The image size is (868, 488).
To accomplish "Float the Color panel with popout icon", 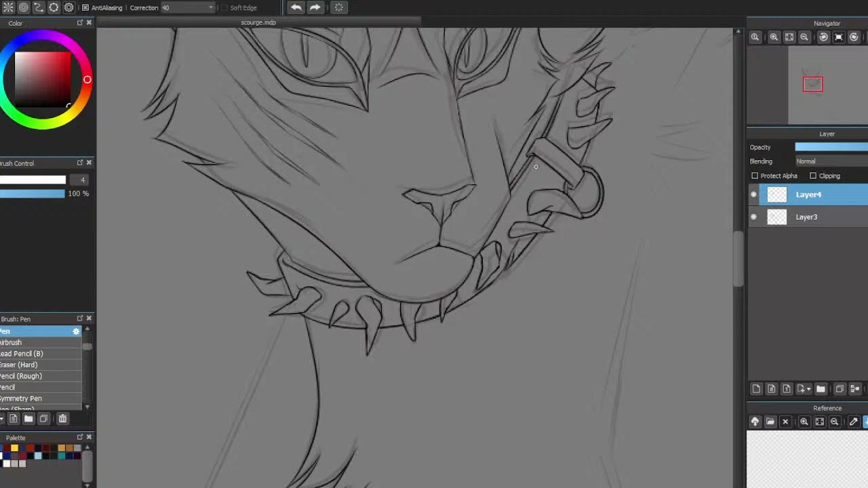I will (x=80, y=22).
